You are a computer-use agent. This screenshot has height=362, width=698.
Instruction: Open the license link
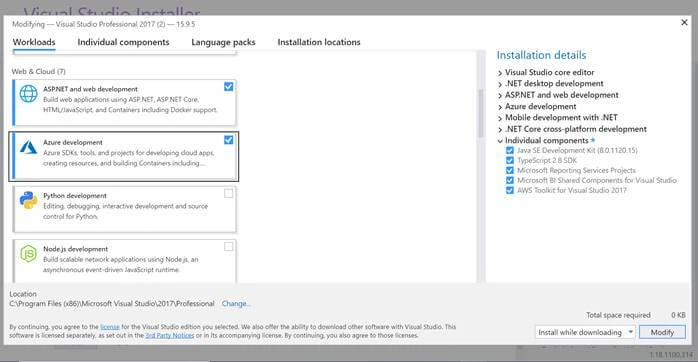pos(110,327)
